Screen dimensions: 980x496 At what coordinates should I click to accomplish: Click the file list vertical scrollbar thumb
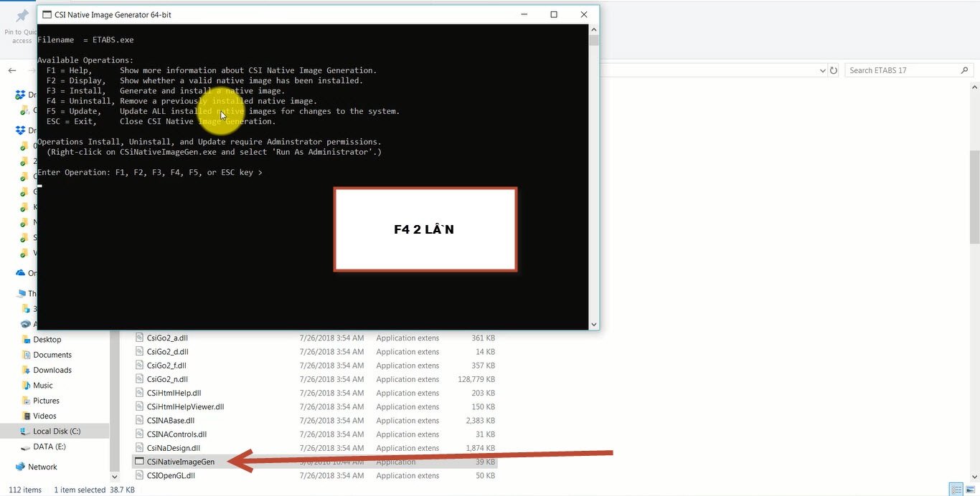point(974,196)
